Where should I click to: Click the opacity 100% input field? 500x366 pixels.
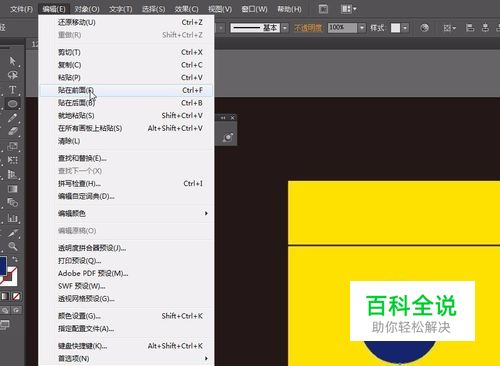point(342,28)
